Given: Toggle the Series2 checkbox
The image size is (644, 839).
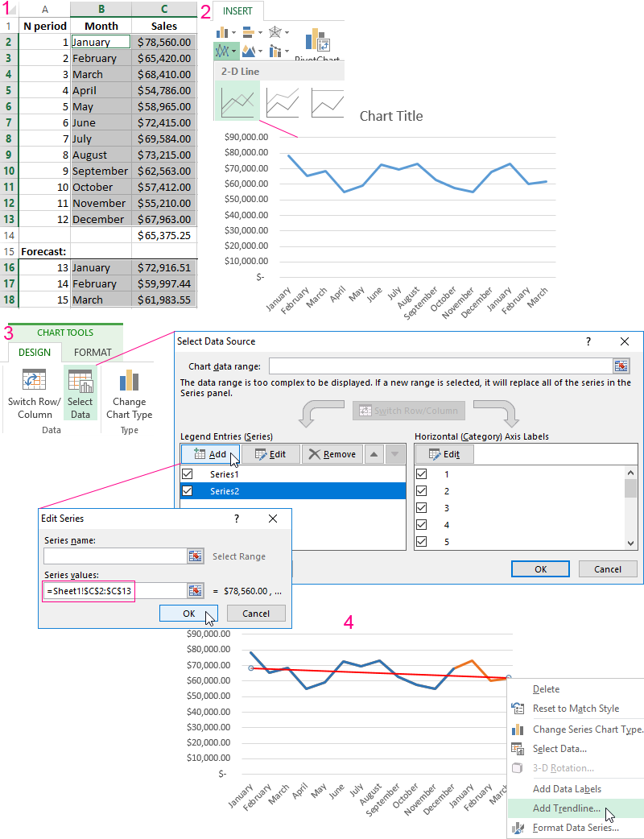Looking at the screenshot, I should [188, 491].
